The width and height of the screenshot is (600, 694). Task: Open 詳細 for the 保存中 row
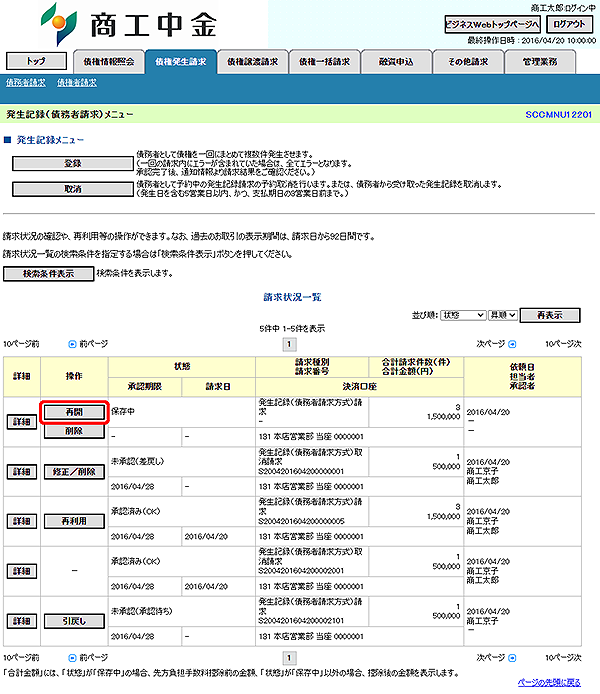[x=22, y=422]
